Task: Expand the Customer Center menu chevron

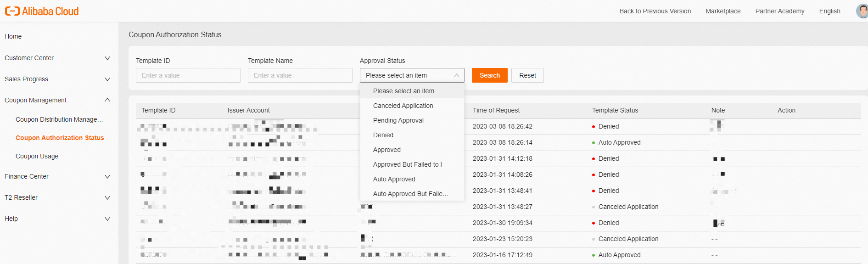Action: [107, 58]
